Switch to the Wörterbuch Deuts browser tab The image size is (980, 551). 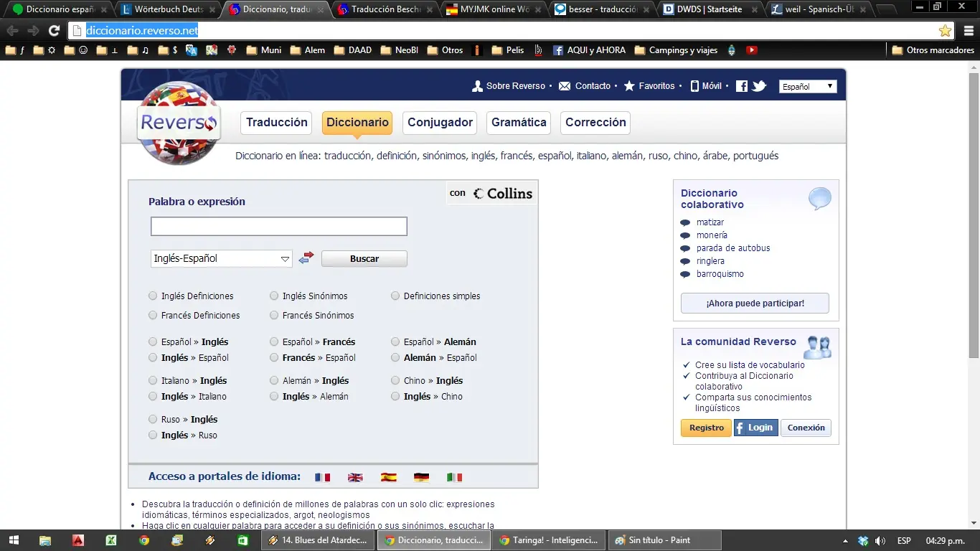[x=169, y=10]
